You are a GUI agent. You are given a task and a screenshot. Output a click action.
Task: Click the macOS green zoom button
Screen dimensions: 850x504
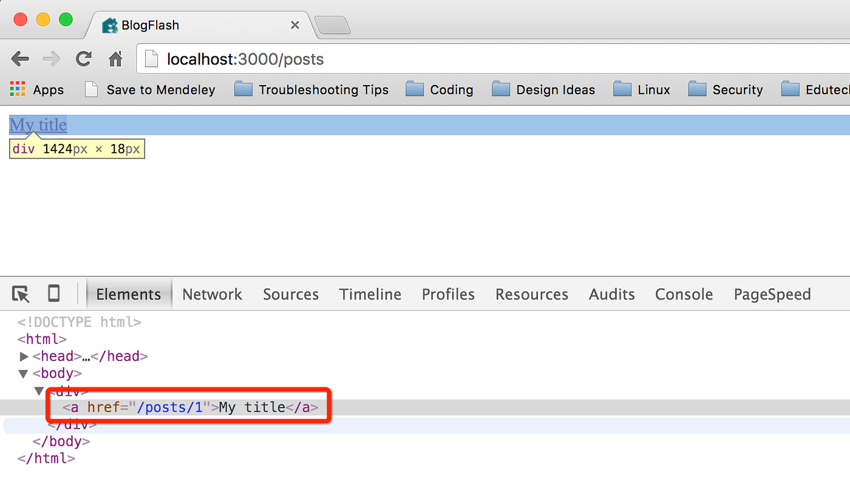click(x=66, y=19)
